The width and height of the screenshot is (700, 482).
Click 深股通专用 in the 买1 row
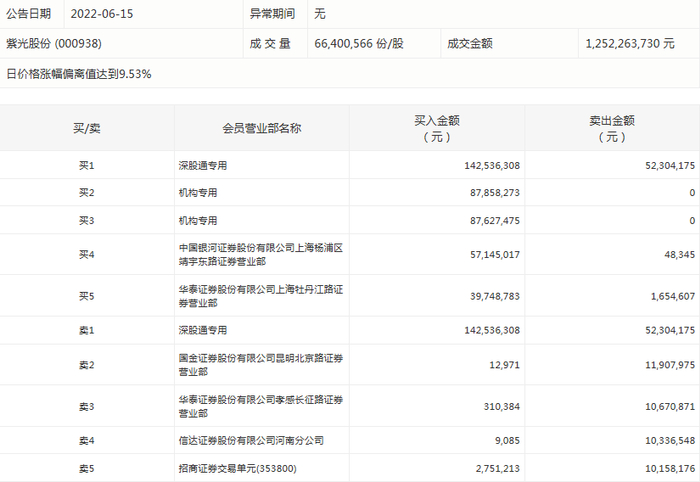pyautogui.click(x=203, y=166)
